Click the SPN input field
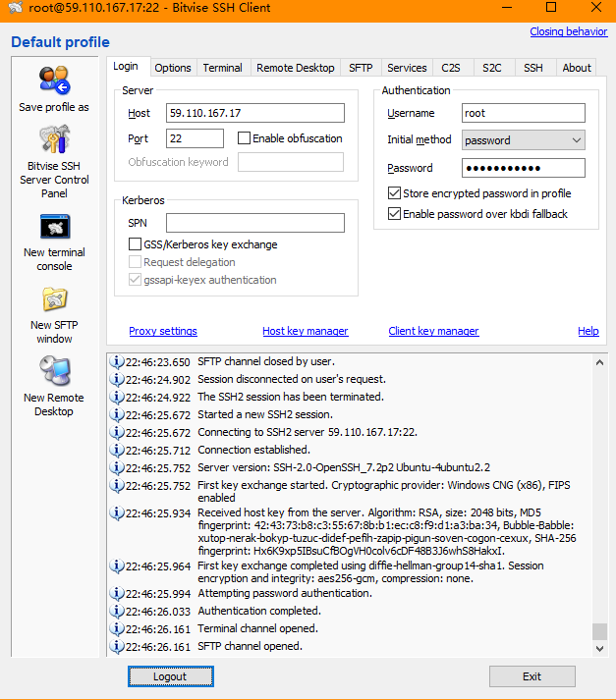The image size is (616, 700). click(x=255, y=223)
